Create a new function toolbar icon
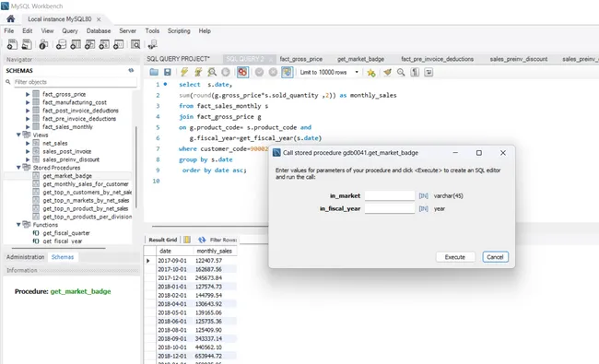Screen dimensions: 599x364 pyautogui.click(x=119, y=44)
